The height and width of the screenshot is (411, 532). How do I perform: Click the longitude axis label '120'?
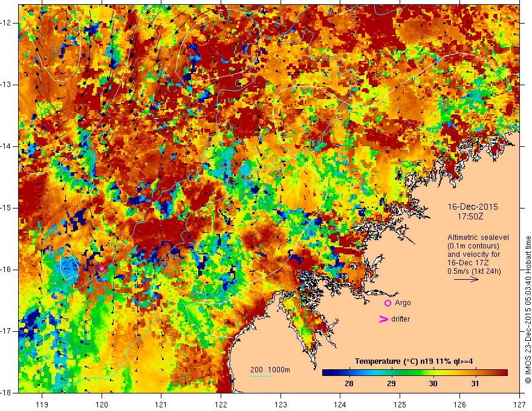[102, 404]
